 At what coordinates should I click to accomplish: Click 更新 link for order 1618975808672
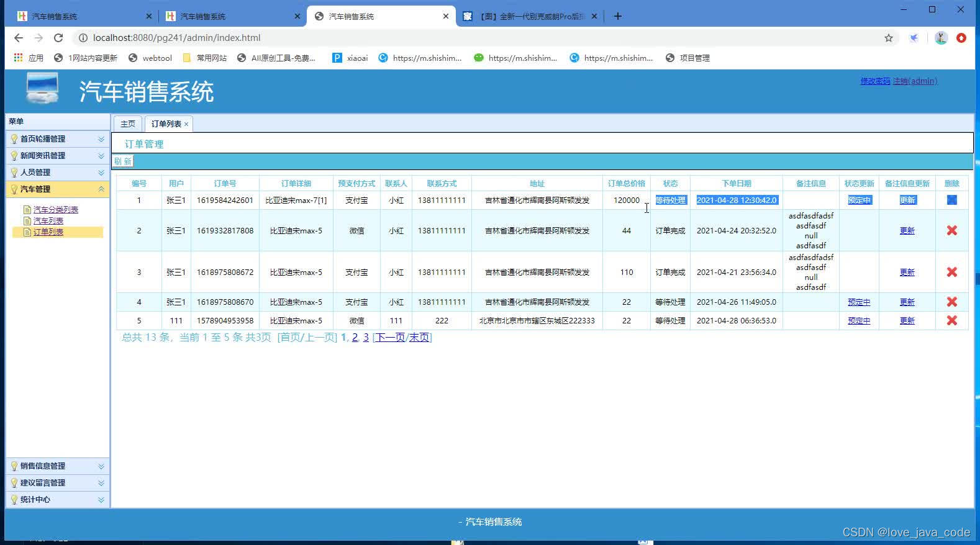tap(907, 272)
